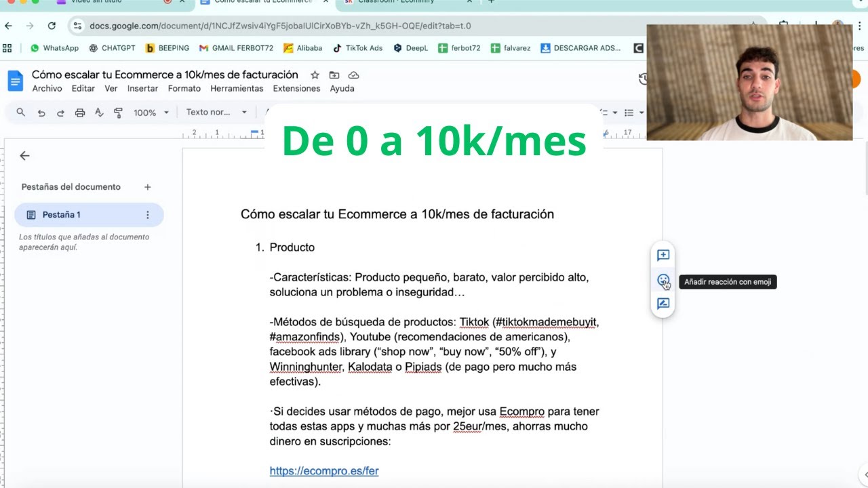Click the underlined word Pipiads
Viewport: 868px width, 488px height.
pos(423,367)
